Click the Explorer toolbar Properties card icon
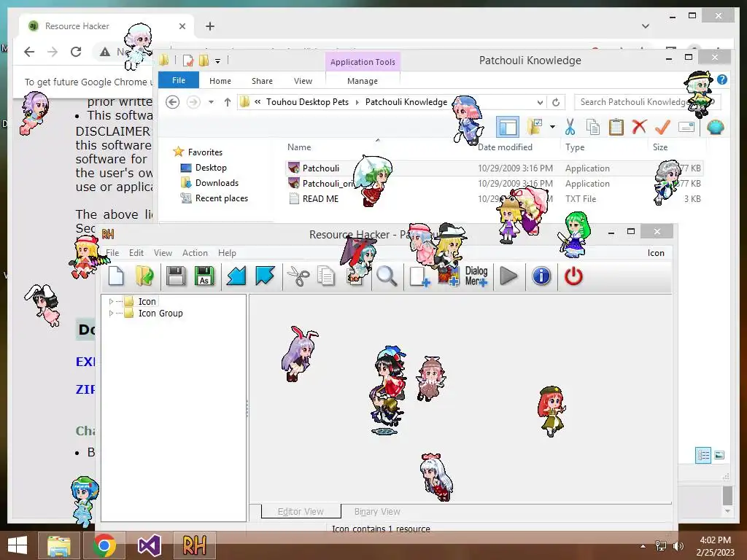The width and height of the screenshot is (747, 560). click(686, 127)
